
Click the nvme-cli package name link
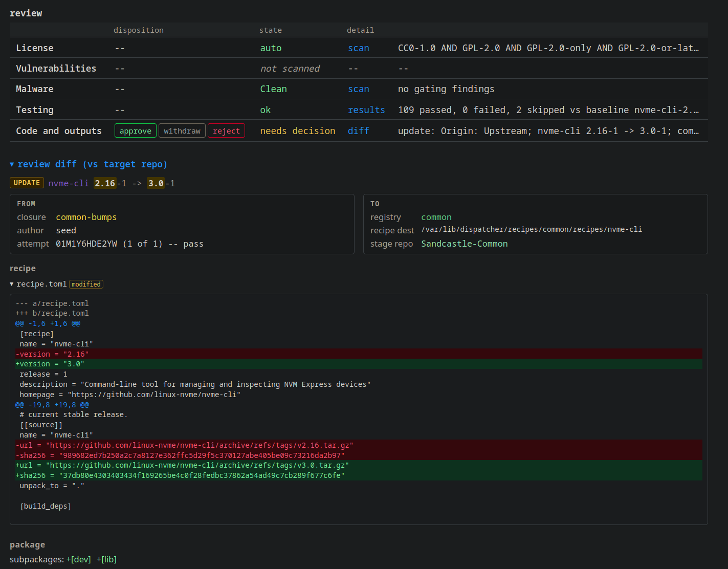[x=69, y=183]
